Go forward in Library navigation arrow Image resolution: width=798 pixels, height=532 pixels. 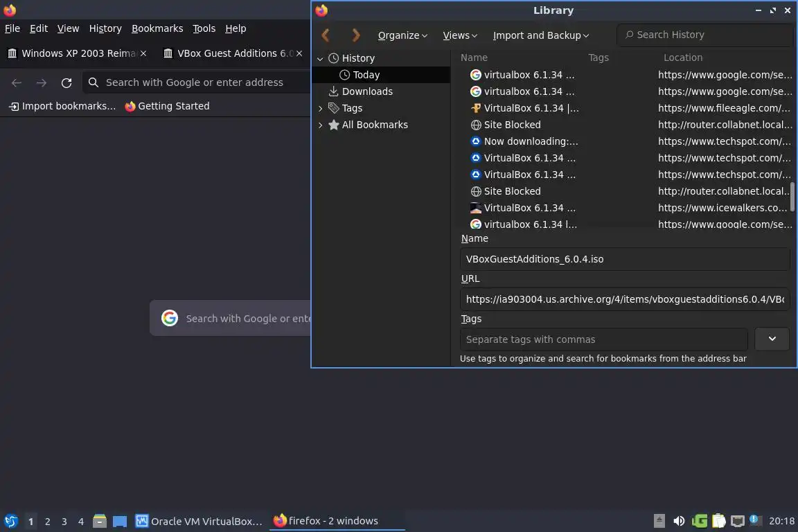[356, 35]
